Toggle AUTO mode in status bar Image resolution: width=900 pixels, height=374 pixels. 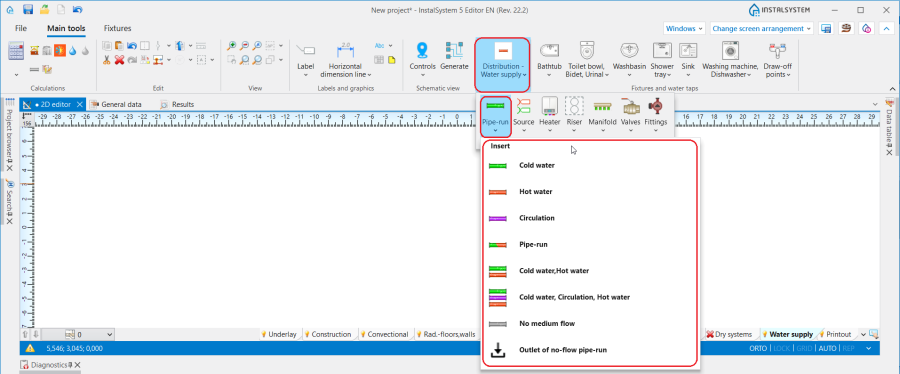tap(827, 348)
